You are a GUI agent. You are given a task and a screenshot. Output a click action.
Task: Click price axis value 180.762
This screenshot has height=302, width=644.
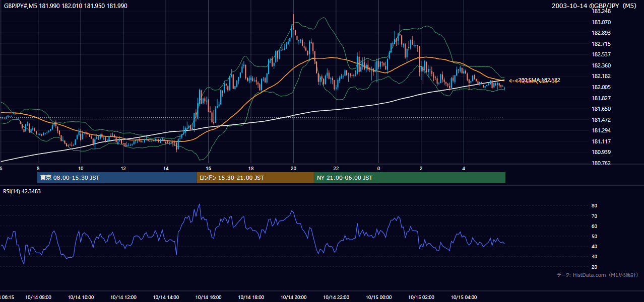click(x=602, y=163)
